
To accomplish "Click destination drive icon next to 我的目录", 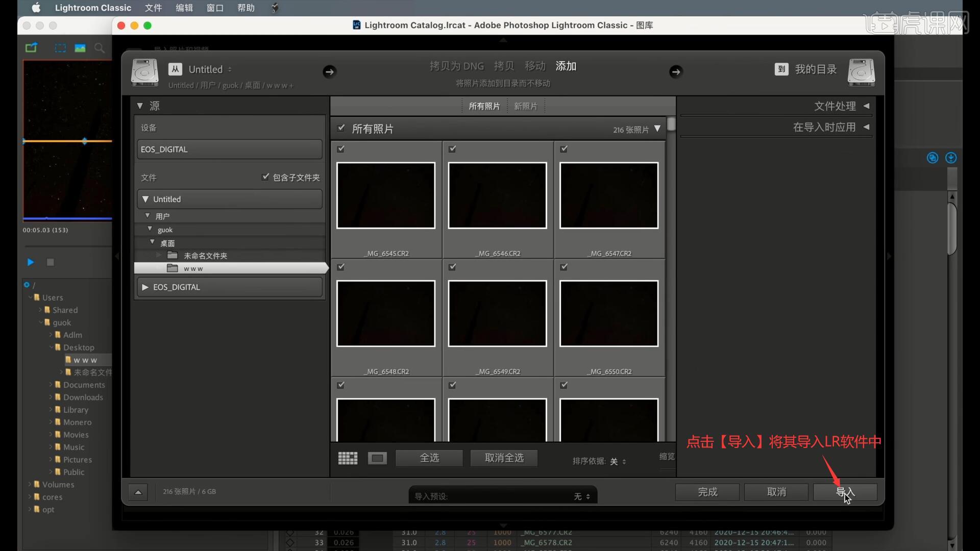I will [x=861, y=72].
